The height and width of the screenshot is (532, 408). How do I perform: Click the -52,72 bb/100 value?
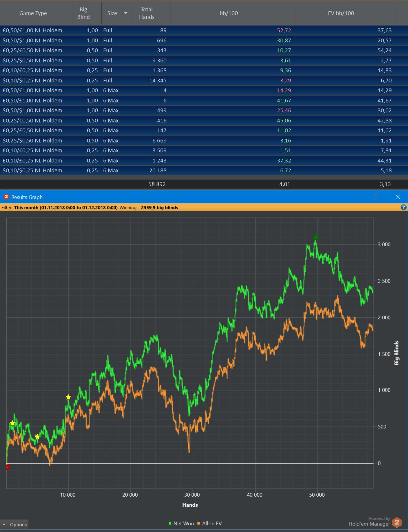click(x=283, y=30)
